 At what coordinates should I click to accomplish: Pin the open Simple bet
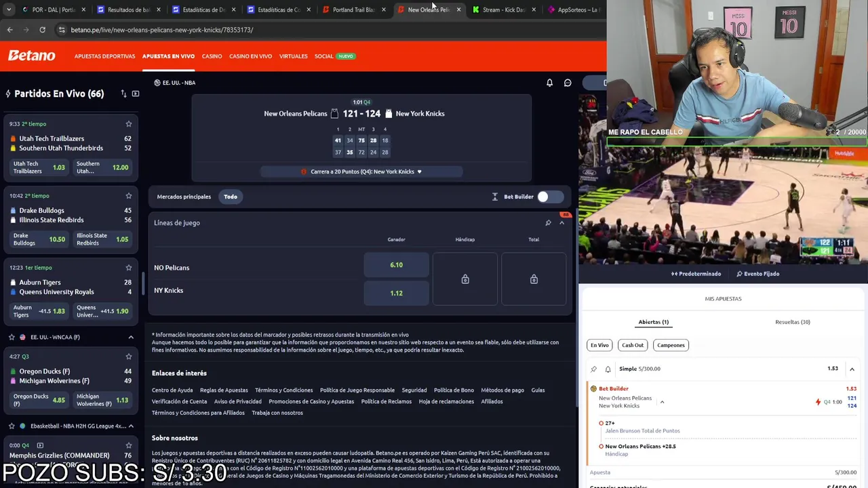[594, 369]
